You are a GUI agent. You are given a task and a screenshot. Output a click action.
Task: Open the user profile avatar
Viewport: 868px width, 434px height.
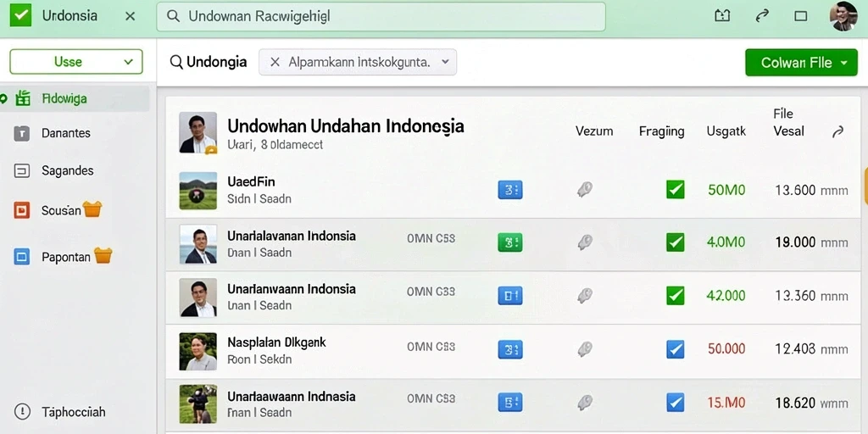pyautogui.click(x=843, y=16)
